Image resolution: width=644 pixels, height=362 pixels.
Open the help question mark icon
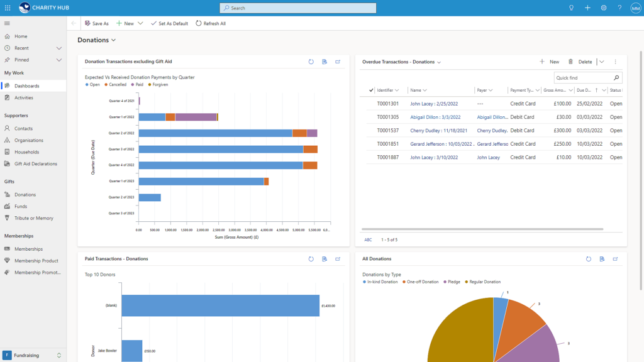point(619,8)
